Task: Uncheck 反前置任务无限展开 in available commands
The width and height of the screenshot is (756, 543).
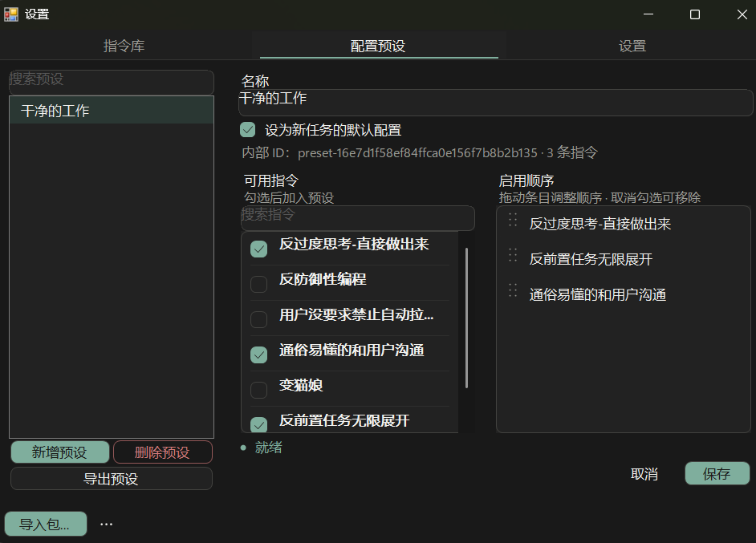Action: pos(259,424)
